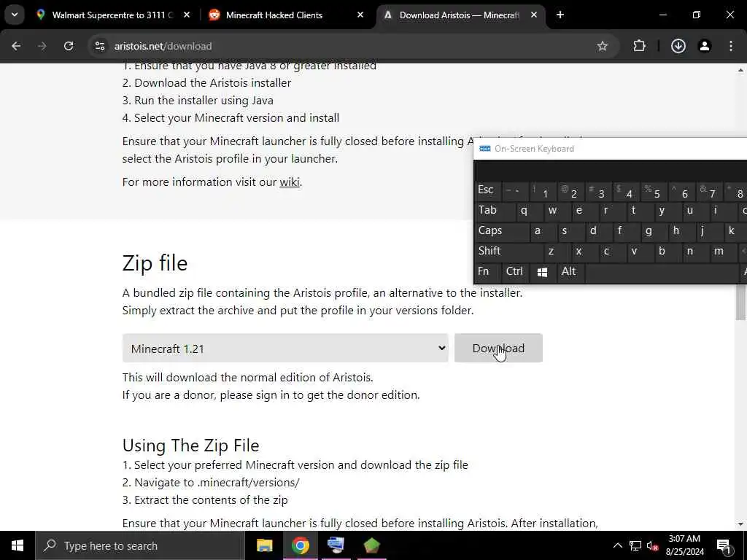Show Chrome downloads

coord(678,46)
